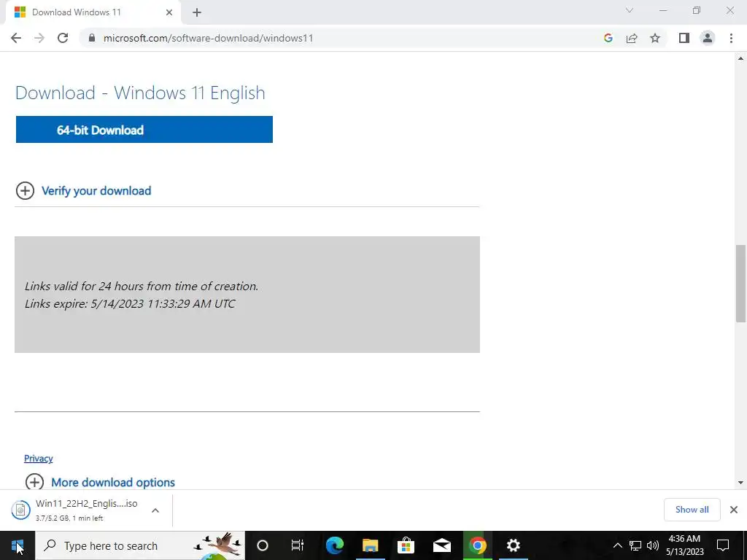View site information via lock icon
Viewport: 747px width, 560px height.
point(92,38)
